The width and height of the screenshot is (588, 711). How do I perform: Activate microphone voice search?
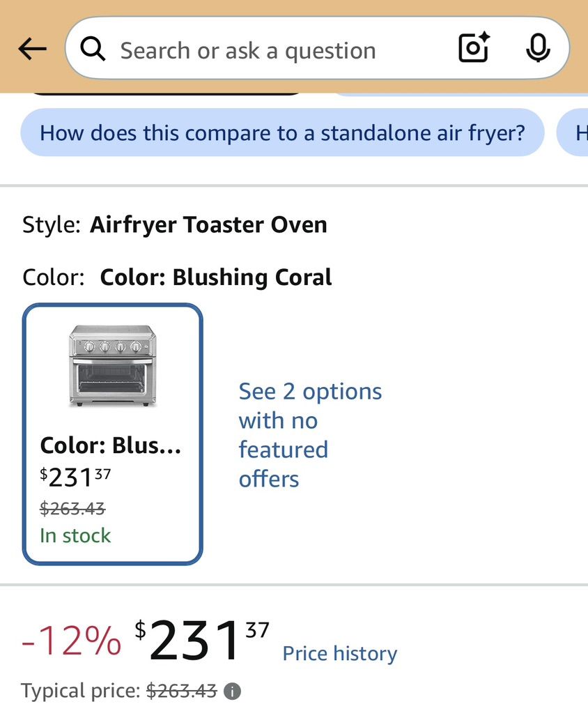(x=538, y=48)
